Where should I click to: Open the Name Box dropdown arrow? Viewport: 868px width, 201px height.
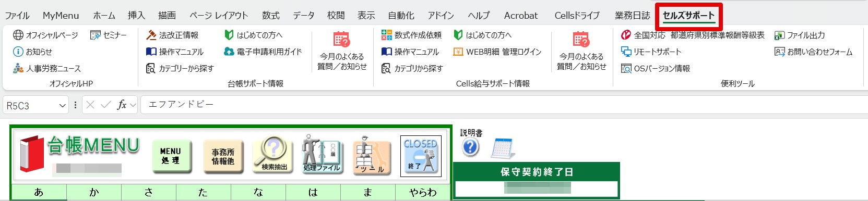point(62,106)
